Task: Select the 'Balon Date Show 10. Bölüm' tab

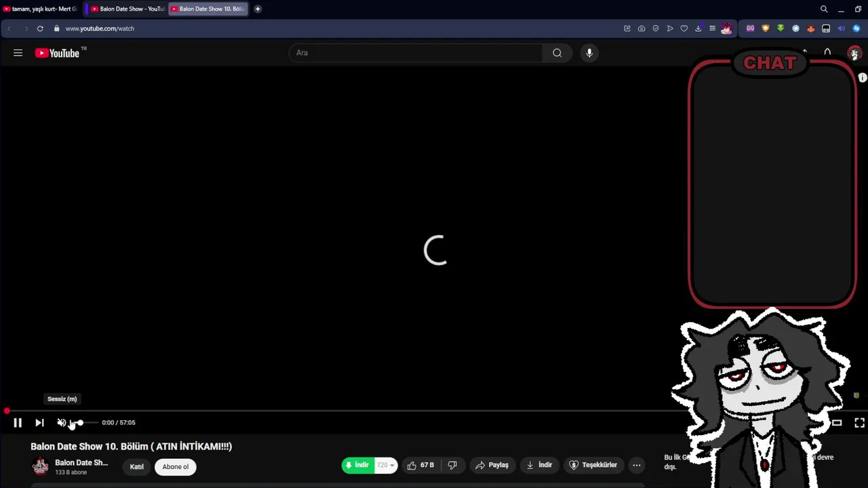Action: pos(208,9)
